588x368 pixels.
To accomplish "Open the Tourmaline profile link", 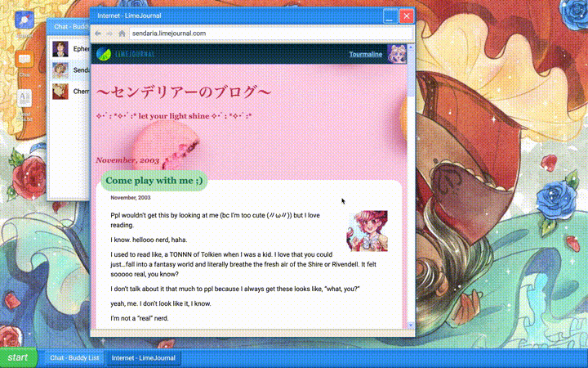I will tap(366, 54).
